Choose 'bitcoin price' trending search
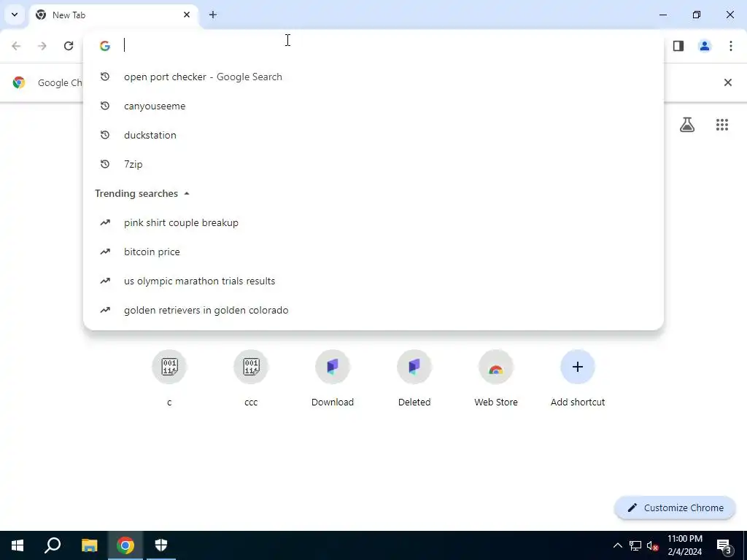 373,252
